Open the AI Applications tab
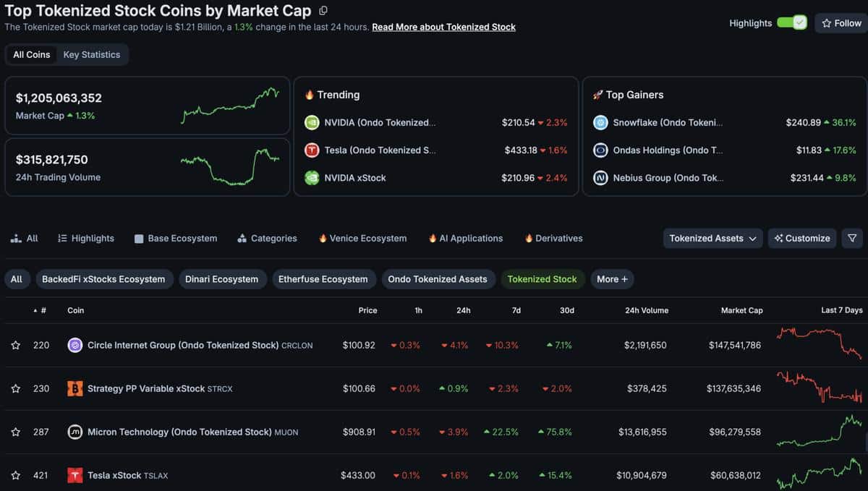Screen dimensions: 868x491 (x=465, y=238)
